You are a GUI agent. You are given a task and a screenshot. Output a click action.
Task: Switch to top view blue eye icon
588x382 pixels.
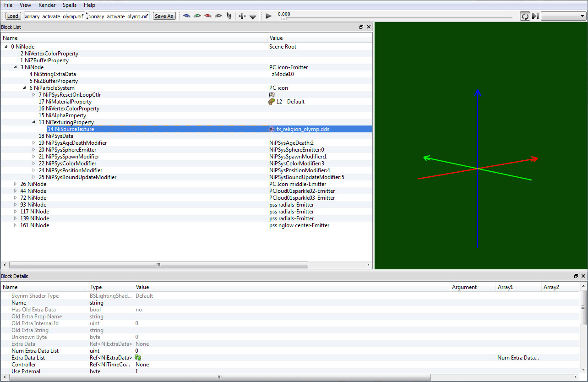coord(186,16)
